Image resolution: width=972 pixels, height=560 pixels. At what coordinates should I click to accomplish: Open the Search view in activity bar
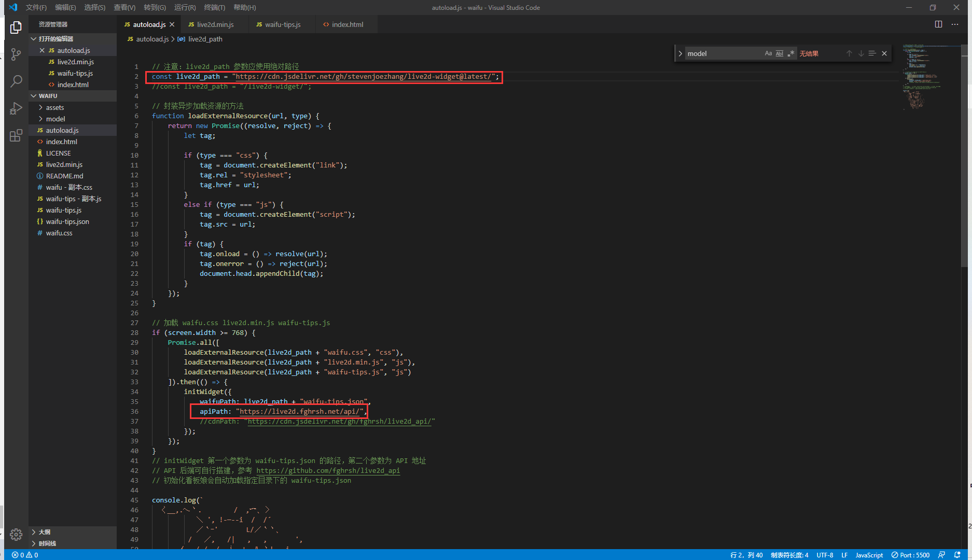pyautogui.click(x=16, y=81)
